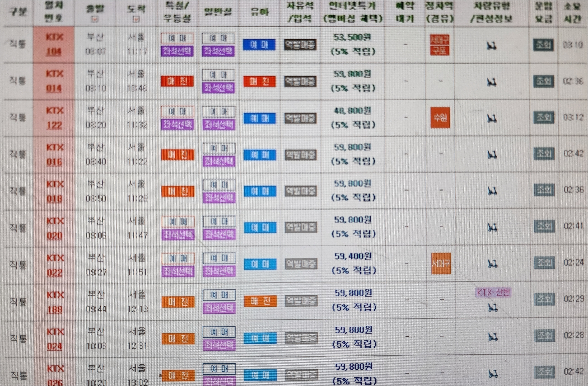Click 서대구 stopover badge for KTX 022
The height and width of the screenshot is (386, 588).
[x=441, y=264]
